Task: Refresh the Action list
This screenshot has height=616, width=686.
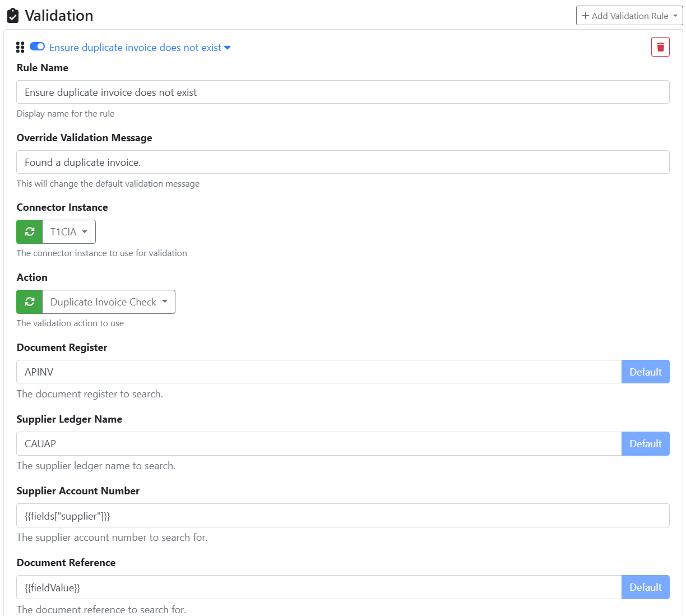Action: pyautogui.click(x=30, y=302)
